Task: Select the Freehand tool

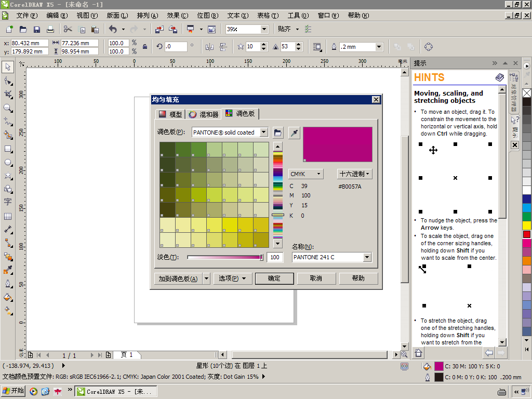Action: click(x=8, y=122)
